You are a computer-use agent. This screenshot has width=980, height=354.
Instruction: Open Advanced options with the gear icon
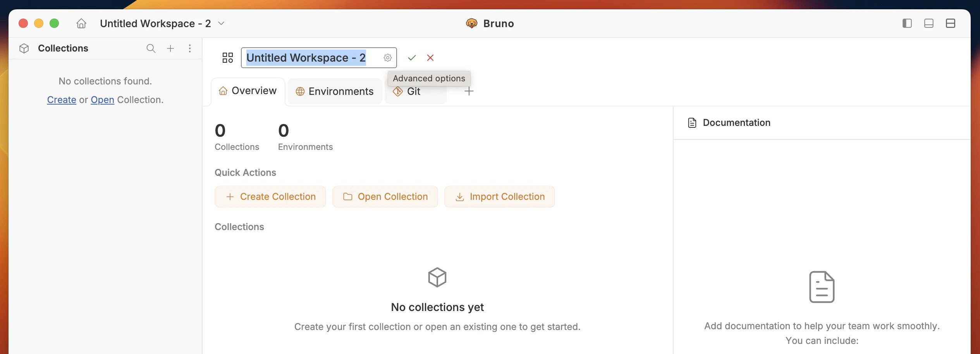click(388, 57)
